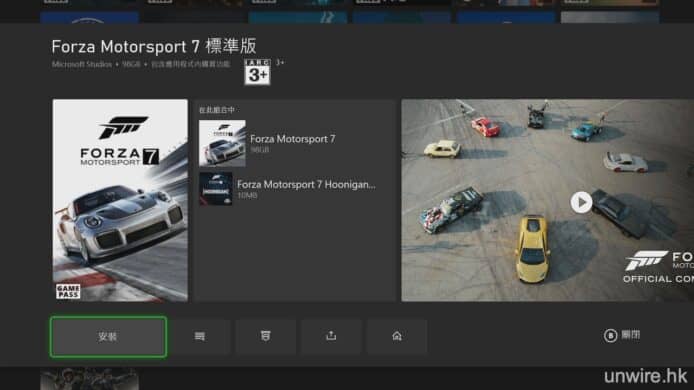
Task: Play the Forza official trailer video
Action: (x=581, y=202)
